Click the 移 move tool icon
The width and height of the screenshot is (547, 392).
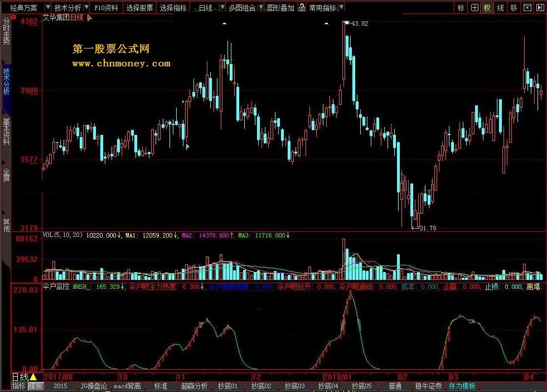(514, 8)
